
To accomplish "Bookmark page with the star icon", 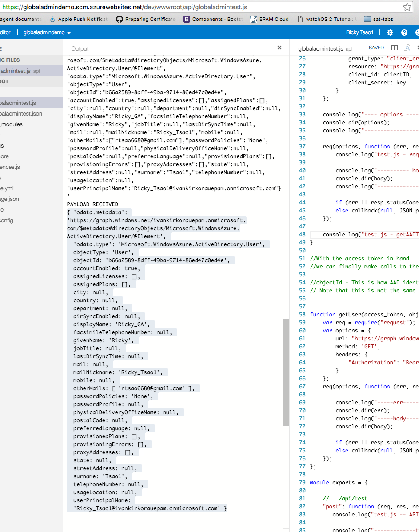I will coord(407,7).
